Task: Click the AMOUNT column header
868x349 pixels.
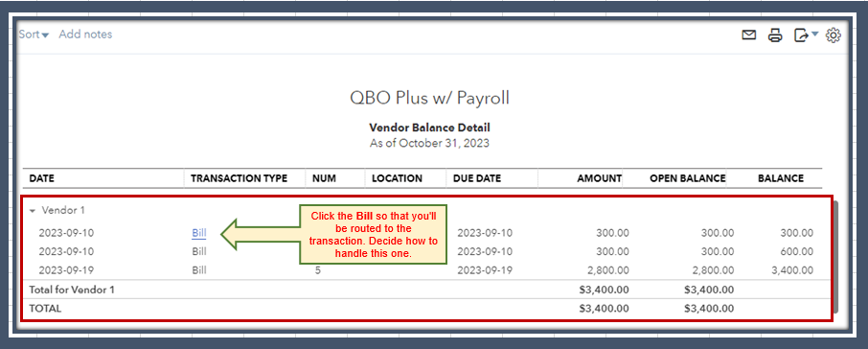Action: (x=599, y=178)
